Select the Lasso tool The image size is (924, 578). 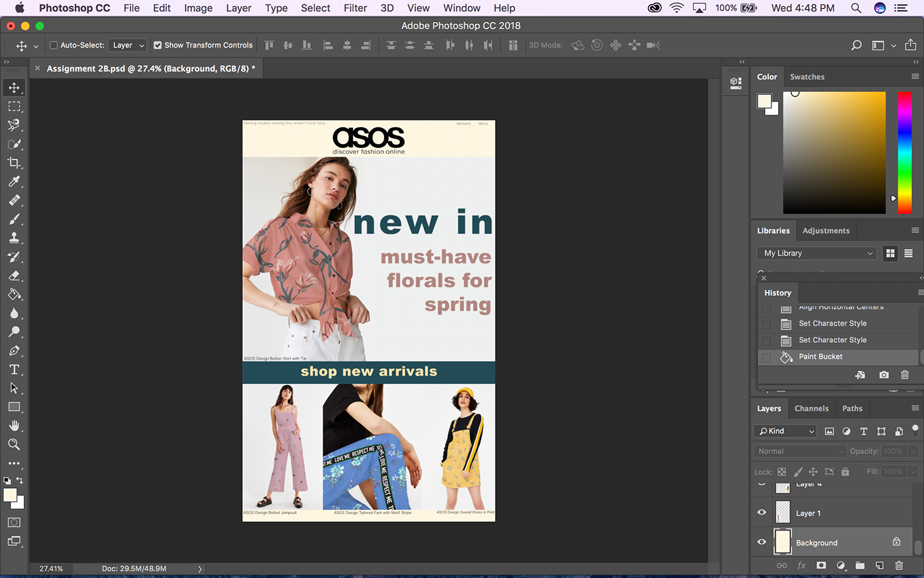14,125
